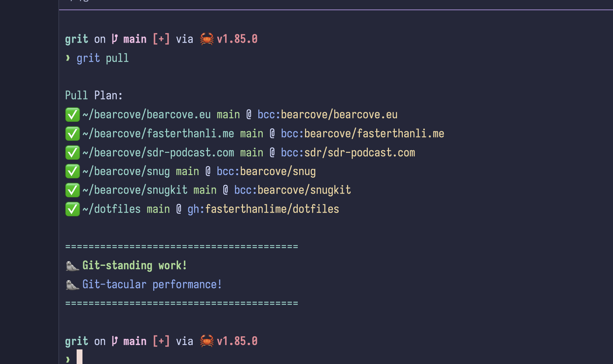
Task: Click the seal icon beside "Git-tacular performance!"
Action: coord(72,285)
